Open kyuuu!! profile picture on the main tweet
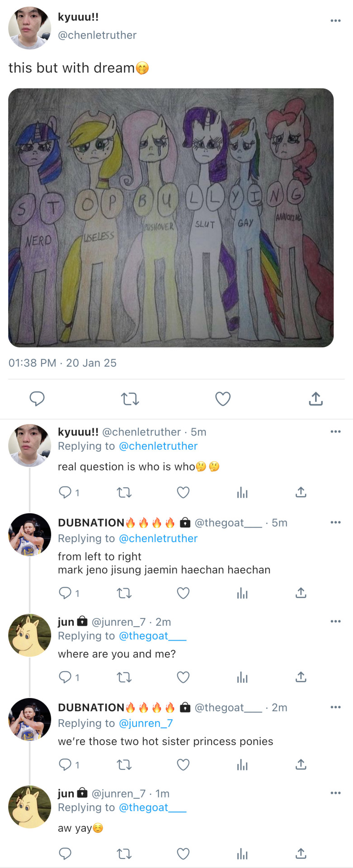The height and width of the screenshot is (868, 353). click(29, 28)
